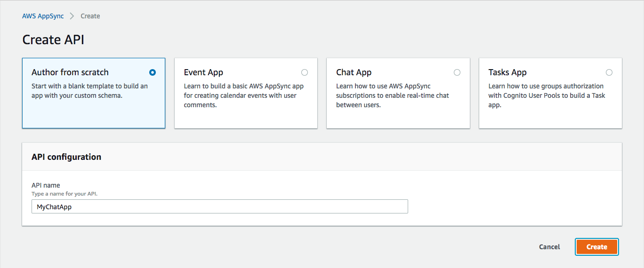Select the Chat App radio button
644x268 pixels.
(457, 72)
